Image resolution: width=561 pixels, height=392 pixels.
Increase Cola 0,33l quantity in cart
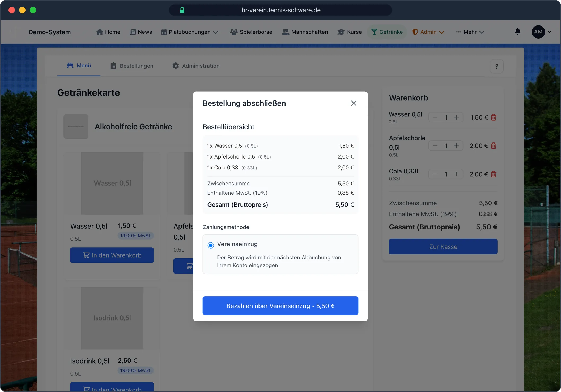coord(457,174)
